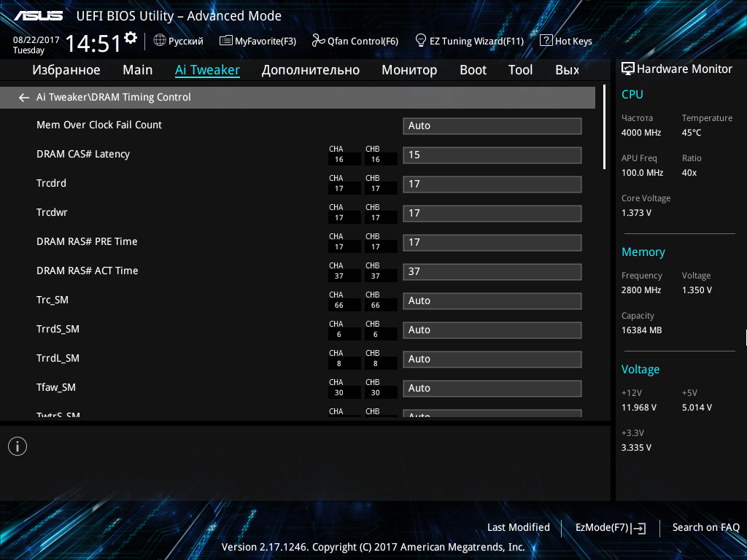Click the Core Voltage 1.373 V reading
This screenshot has width=747, height=560.
(x=636, y=213)
